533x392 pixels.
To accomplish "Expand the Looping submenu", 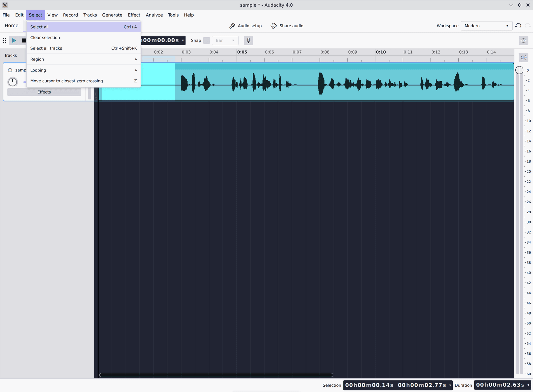I will click(84, 70).
